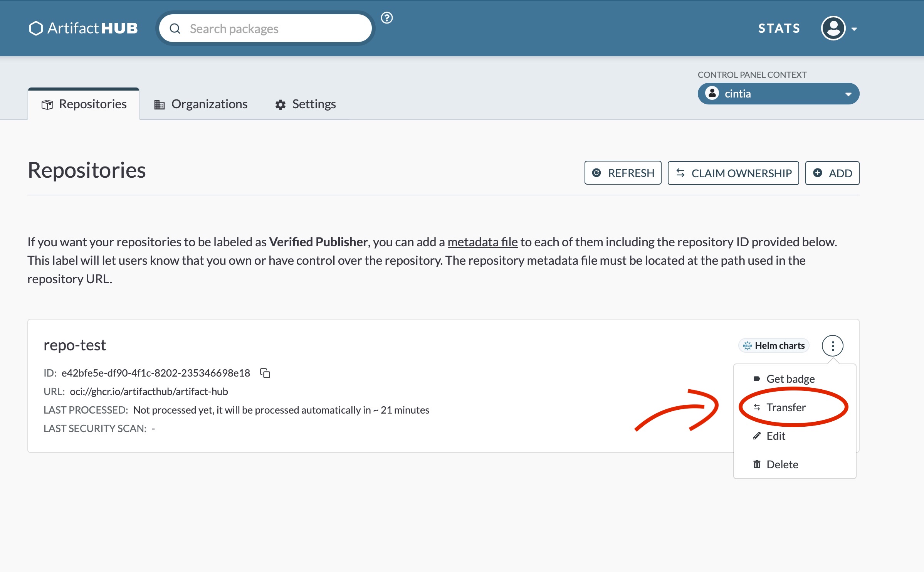Click the Helm charts badge
Image resolution: width=924 pixels, height=572 pixels.
click(x=774, y=345)
